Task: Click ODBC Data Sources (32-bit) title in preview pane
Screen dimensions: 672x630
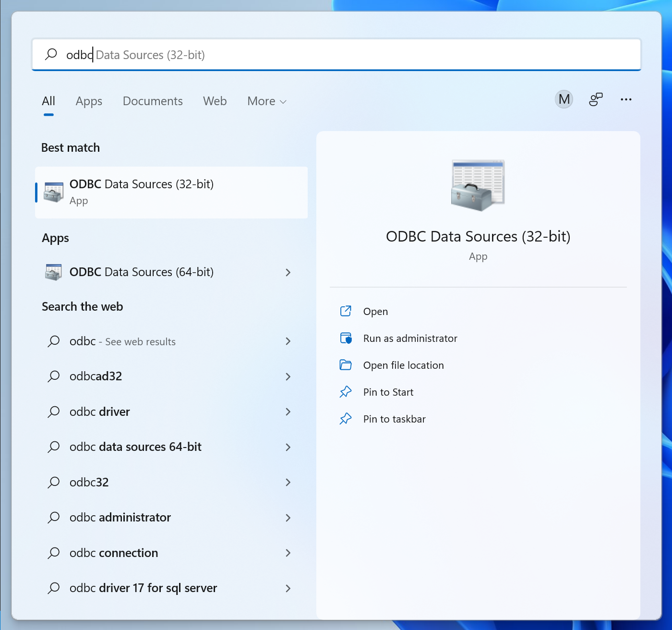Action: click(478, 237)
